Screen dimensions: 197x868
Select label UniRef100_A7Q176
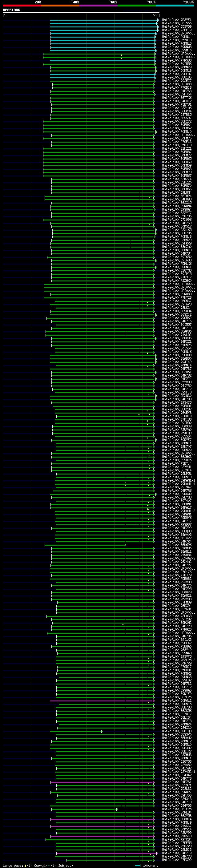click(x=176, y=572)
